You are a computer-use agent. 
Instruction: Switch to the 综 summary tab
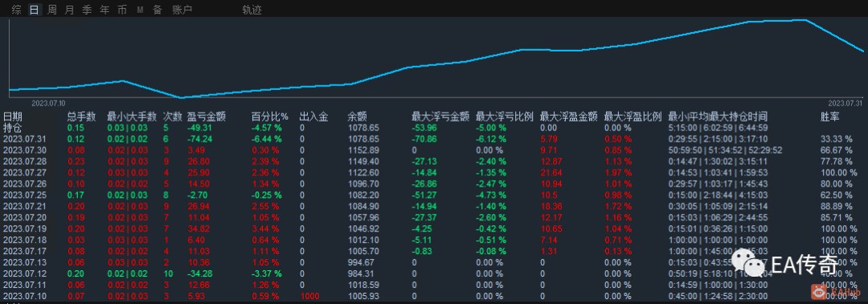pyautogui.click(x=17, y=10)
